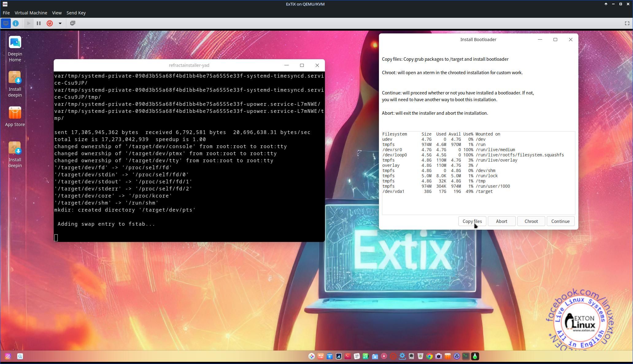633x364 pixels.
Task: Open the taskbar search icon
Action: pyautogui.click(x=20, y=356)
